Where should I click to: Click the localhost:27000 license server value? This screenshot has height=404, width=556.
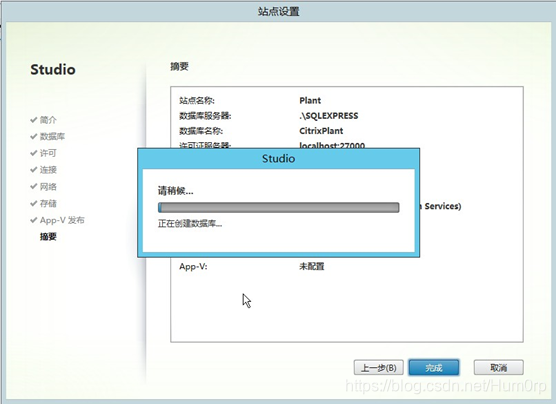tap(332, 145)
